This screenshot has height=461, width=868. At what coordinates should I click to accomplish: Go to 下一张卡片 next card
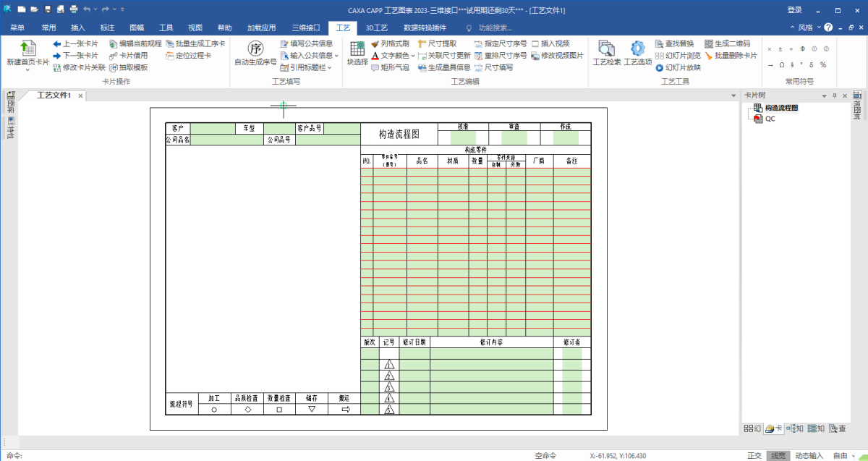[x=75, y=56]
